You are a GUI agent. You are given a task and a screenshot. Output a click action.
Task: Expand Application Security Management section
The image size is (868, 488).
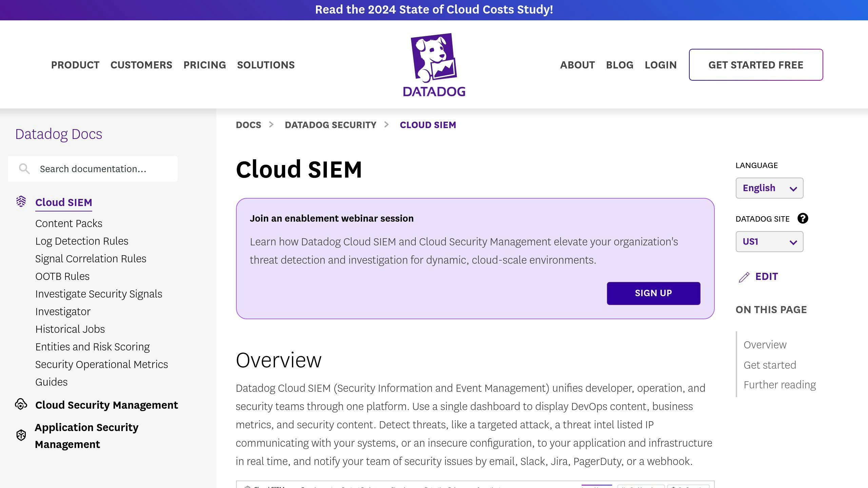(86, 436)
